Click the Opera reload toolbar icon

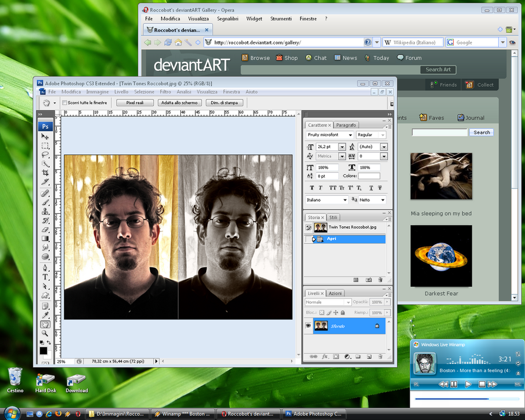pyautogui.click(x=168, y=43)
